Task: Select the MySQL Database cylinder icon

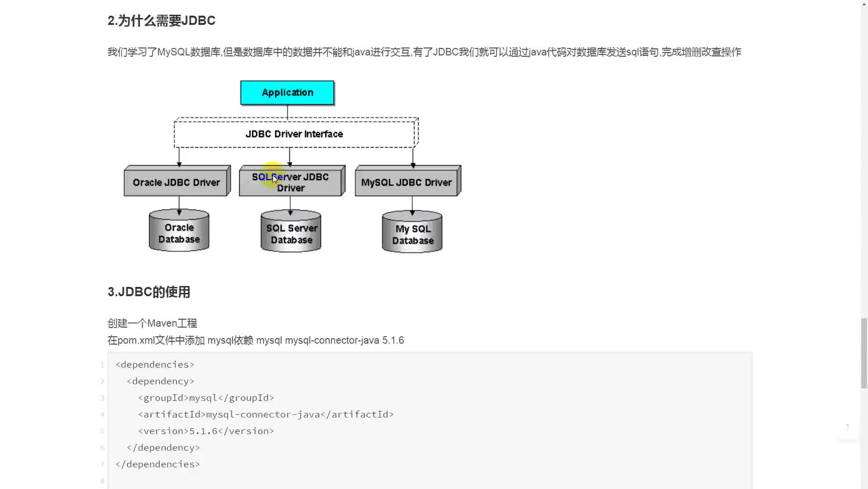Action: coord(413,232)
